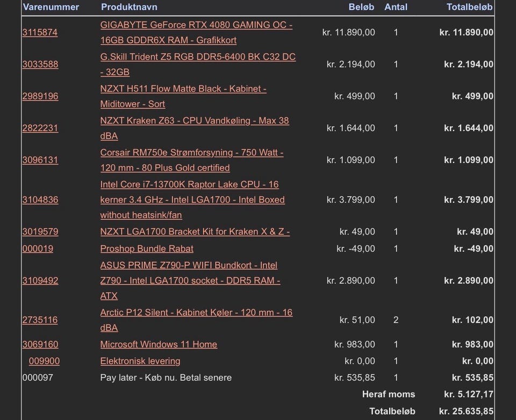This screenshot has height=420, width=516.
Task: Click item number 3109492
Action: point(40,280)
